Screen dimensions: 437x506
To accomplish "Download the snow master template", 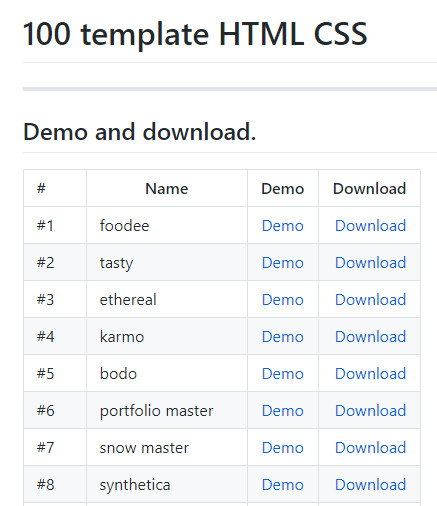I will tap(370, 448).
